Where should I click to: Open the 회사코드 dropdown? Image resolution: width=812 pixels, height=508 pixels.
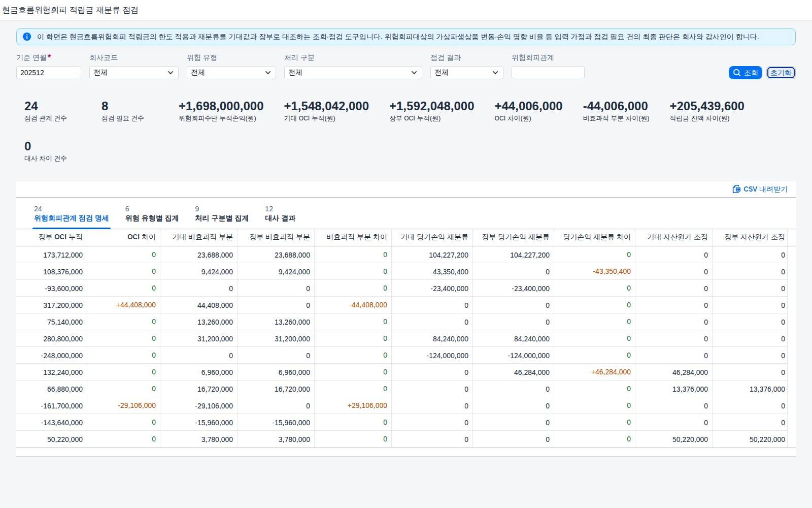[x=134, y=73]
